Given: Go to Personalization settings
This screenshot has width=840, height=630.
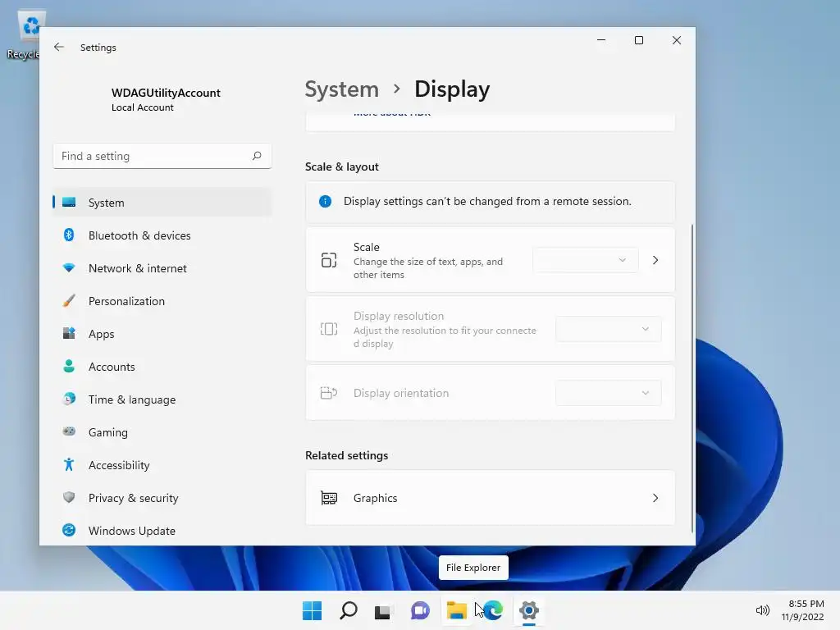Looking at the screenshot, I should 162,301.
